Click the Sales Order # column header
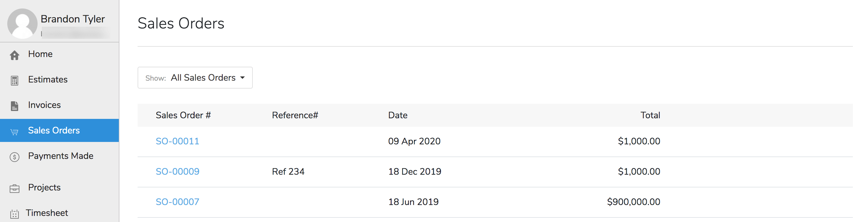 tap(183, 115)
